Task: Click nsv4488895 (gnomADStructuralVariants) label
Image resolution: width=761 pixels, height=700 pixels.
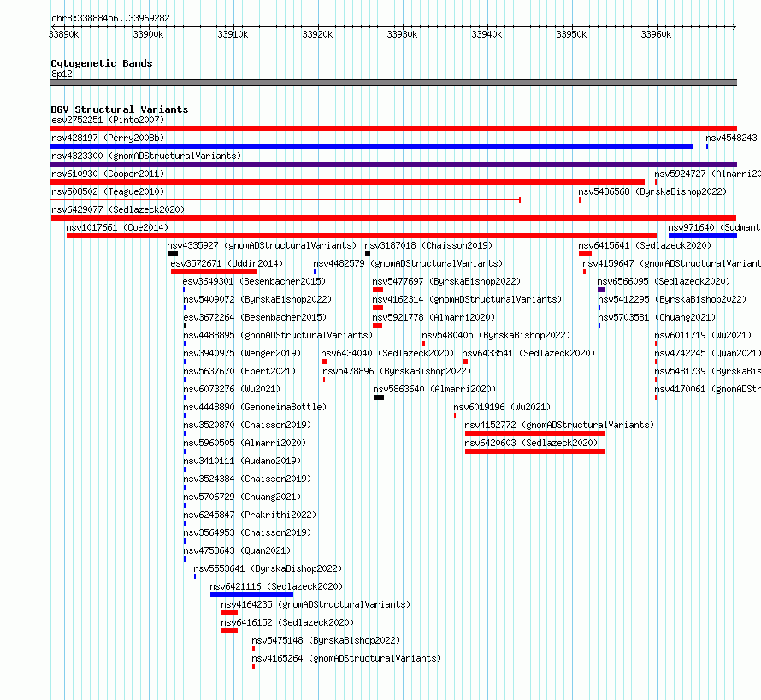Action: [x=278, y=335]
